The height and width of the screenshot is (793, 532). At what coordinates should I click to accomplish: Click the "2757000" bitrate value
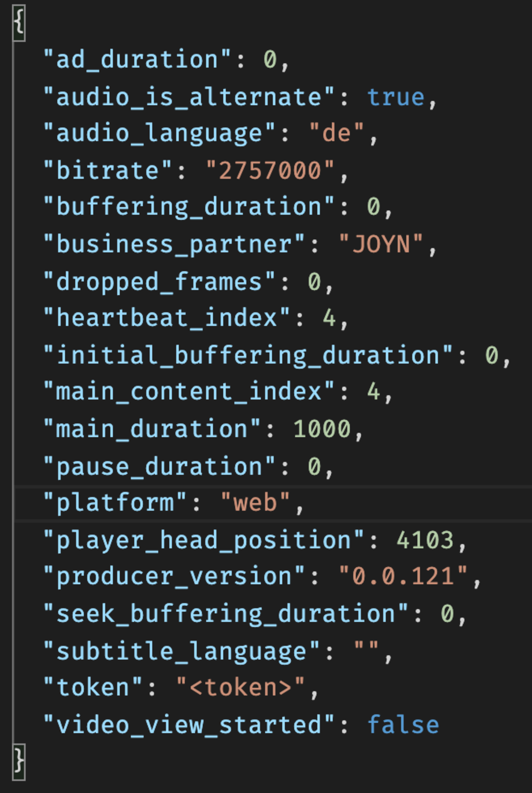click(270, 170)
